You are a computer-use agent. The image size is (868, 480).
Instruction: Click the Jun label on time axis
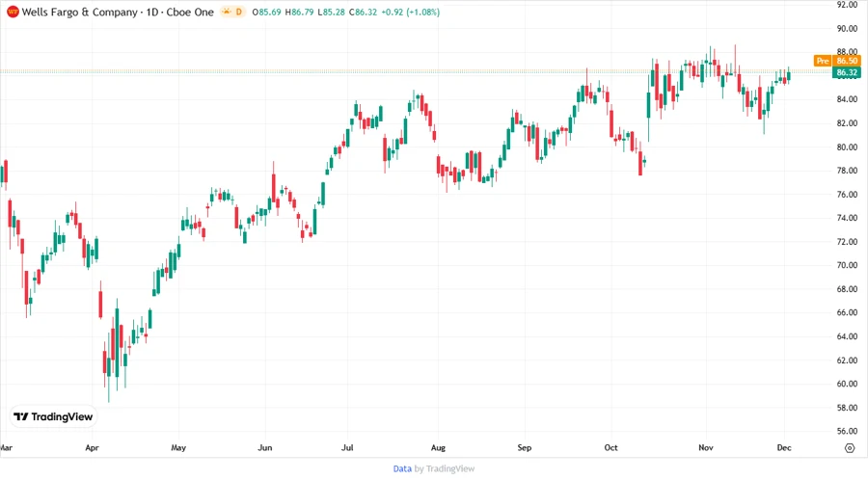point(265,448)
